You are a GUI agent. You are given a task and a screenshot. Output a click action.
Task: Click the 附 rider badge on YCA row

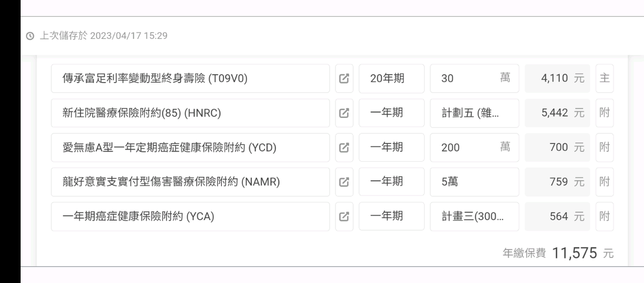point(604,217)
